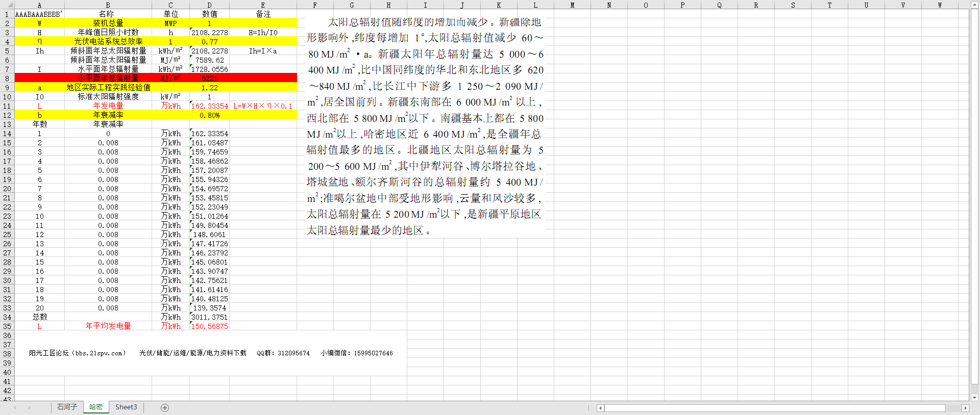The image size is (980, 415).
Task: Add a new sheet with the plus button
Action: (x=164, y=407)
